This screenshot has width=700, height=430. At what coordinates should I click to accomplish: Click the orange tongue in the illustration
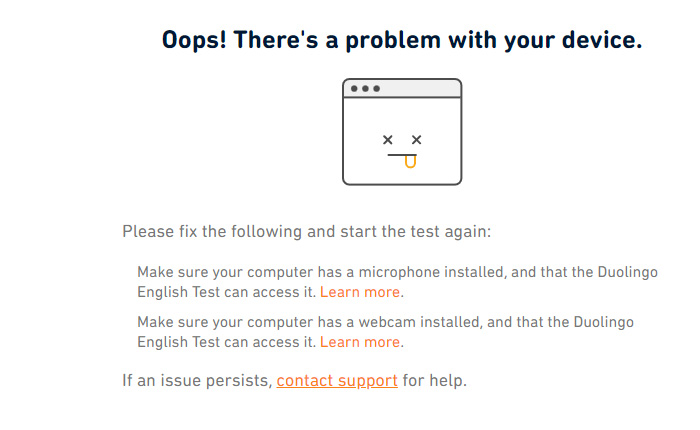point(410,161)
